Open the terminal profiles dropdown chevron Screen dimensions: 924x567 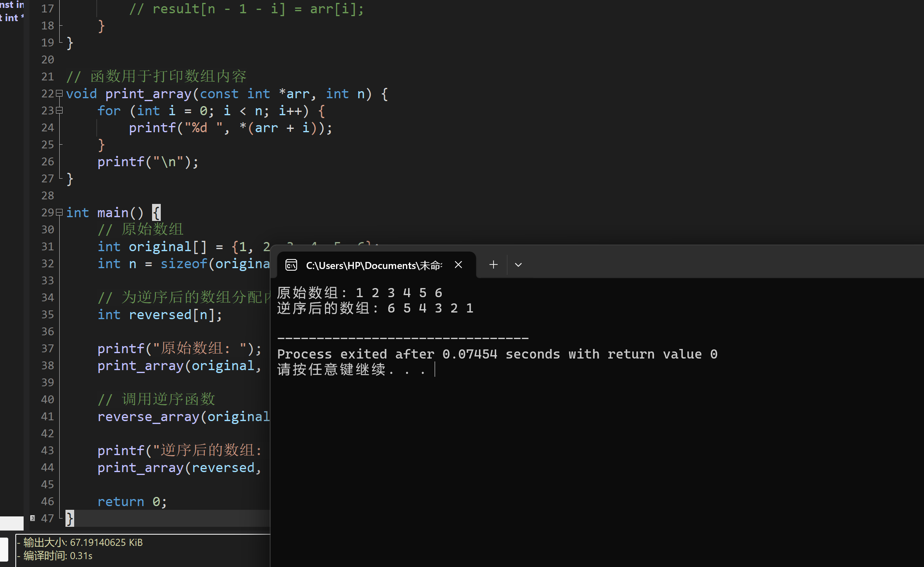coord(518,265)
